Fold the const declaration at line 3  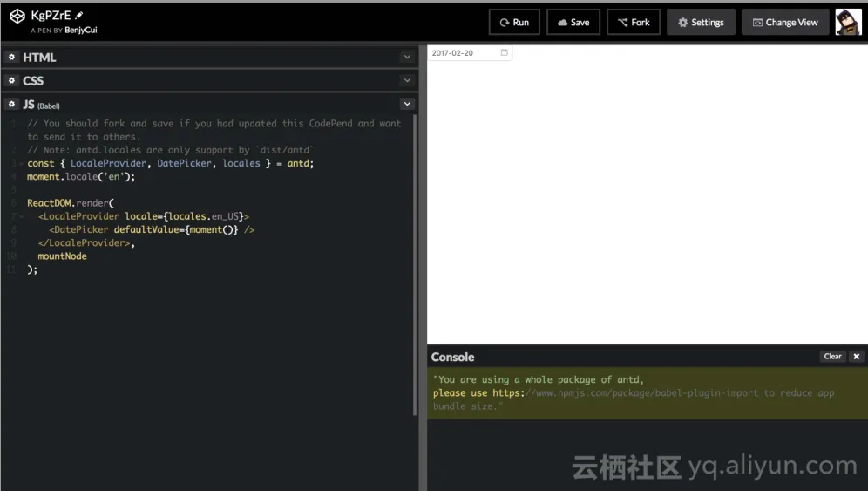(x=21, y=164)
